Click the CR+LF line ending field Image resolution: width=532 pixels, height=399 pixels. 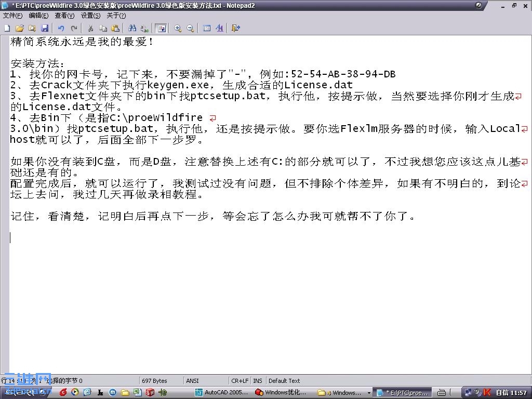[x=240, y=381]
